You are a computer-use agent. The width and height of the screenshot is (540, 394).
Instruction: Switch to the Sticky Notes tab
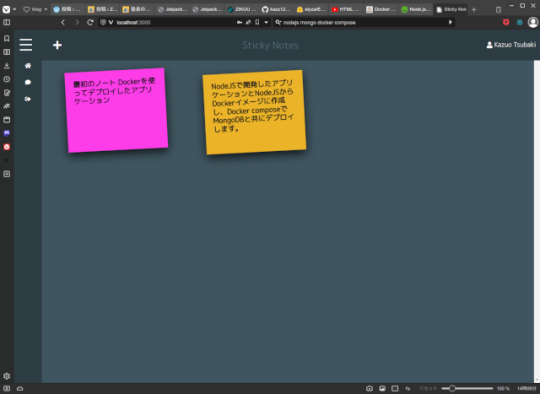(450, 10)
